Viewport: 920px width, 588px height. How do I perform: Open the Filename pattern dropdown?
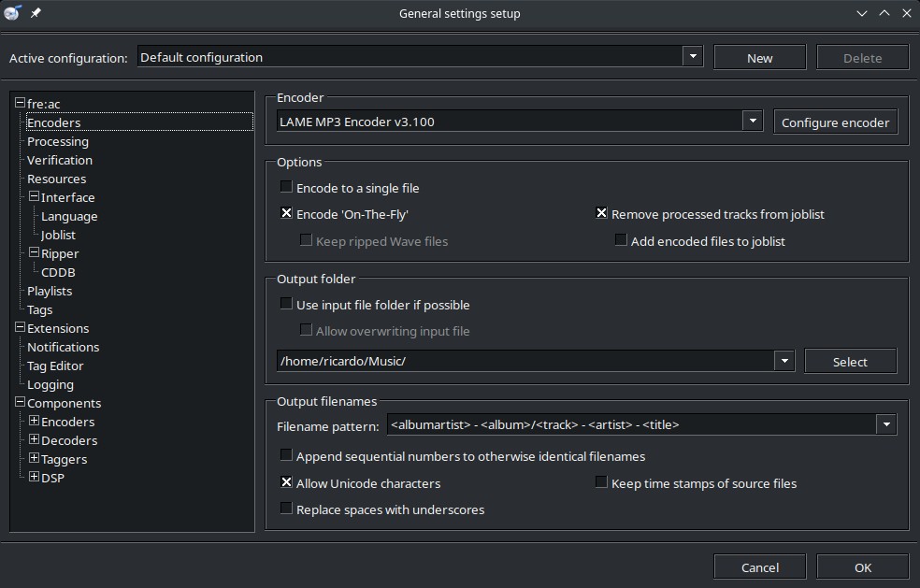[x=886, y=424]
